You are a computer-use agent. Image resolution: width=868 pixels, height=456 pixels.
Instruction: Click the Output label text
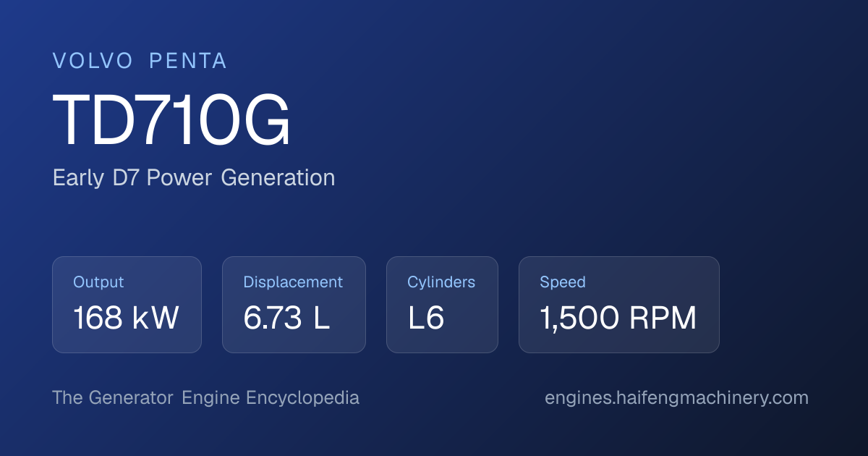click(x=98, y=282)
